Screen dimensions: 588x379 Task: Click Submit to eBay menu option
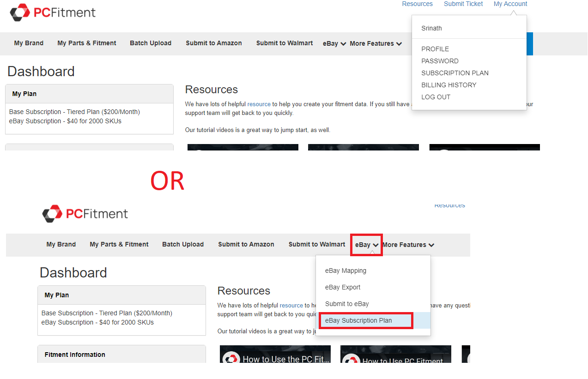(347, 304)
